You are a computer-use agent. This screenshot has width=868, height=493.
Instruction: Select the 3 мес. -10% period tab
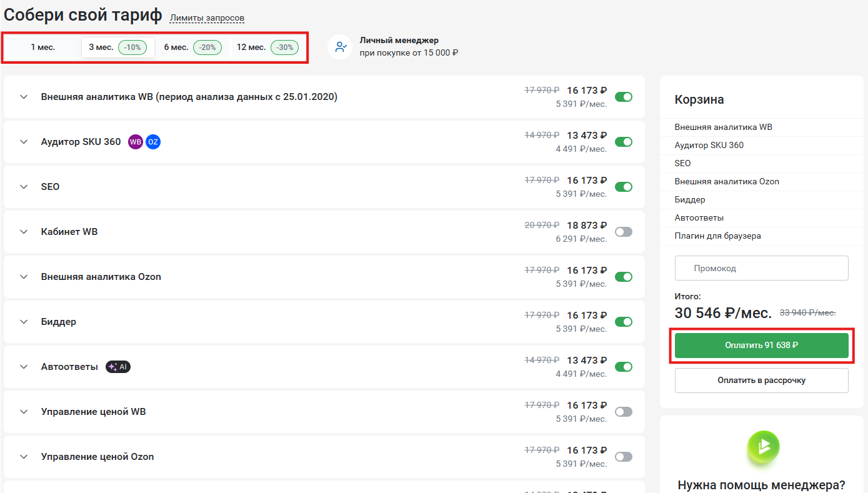[118, 47]
